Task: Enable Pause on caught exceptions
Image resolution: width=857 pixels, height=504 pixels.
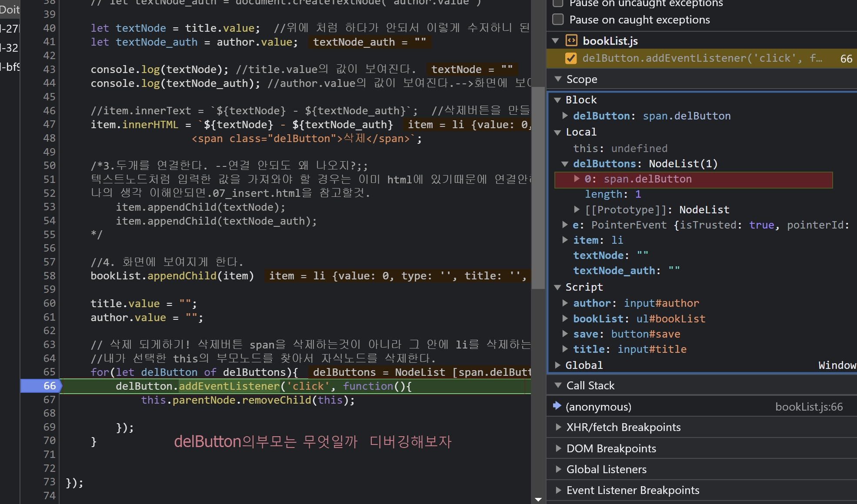Action: click(558, 20)
